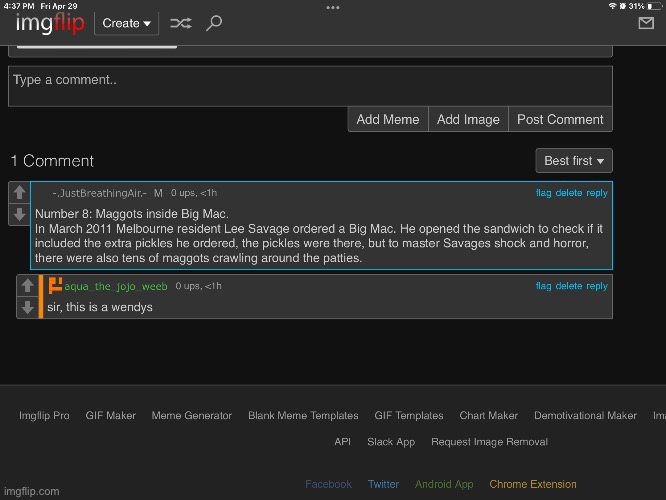Open the API footer link

click(x=342, y=442)
